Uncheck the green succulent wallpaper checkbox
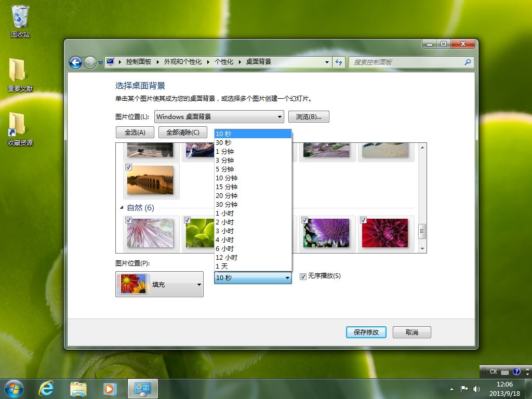Viewport: 532px width, 399px height. pos(187,220)
